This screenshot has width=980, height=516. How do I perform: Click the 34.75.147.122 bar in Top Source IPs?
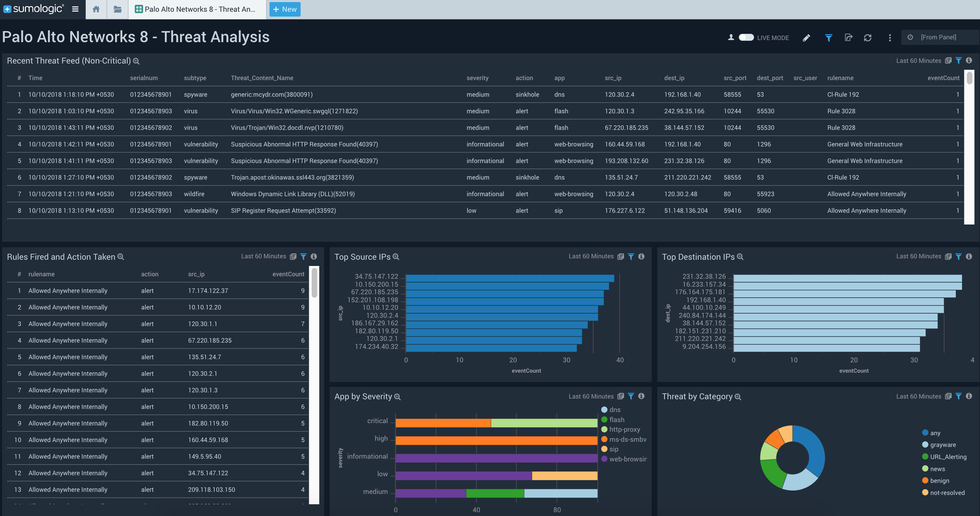point(510,278)
